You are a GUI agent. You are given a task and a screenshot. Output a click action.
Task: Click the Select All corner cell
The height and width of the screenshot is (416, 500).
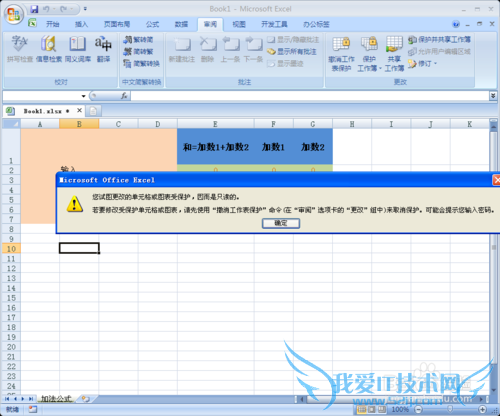(12, 124)
